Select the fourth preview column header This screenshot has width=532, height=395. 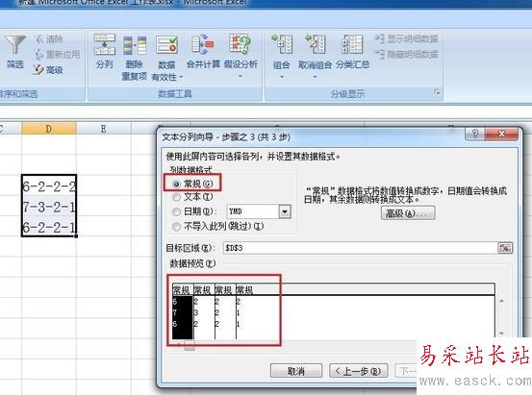tap(245, 289)
